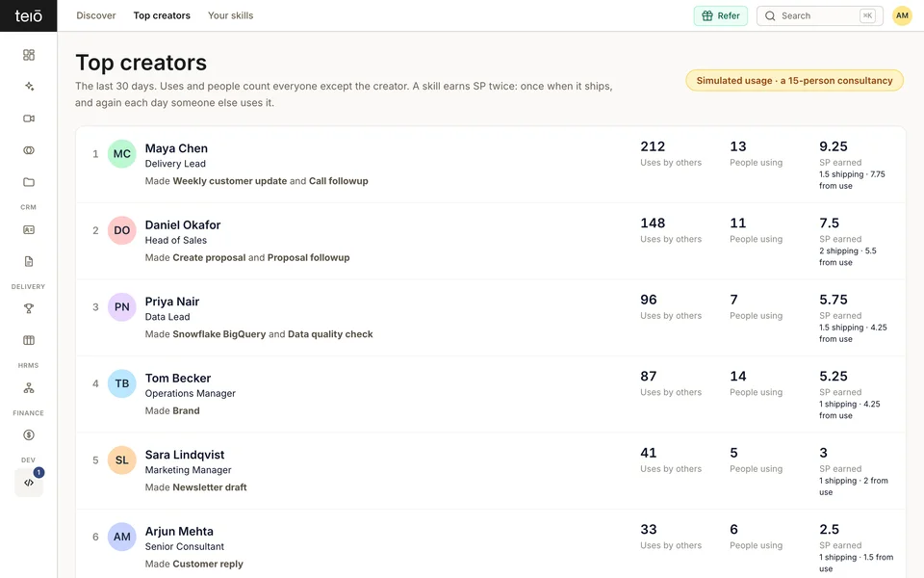Click Arjun Mehta's AM avatar in list
This screenshot has height=578, width=924.
point(122,538)
